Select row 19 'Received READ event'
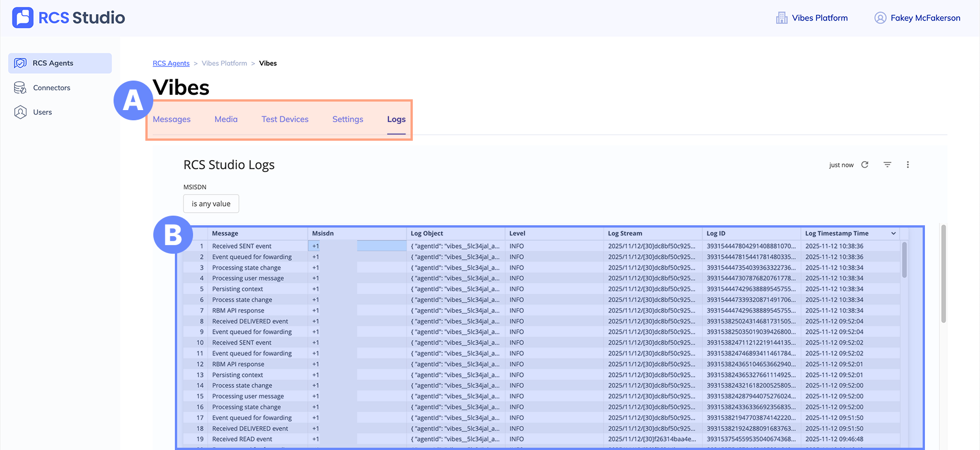 (x=242, y=439)
